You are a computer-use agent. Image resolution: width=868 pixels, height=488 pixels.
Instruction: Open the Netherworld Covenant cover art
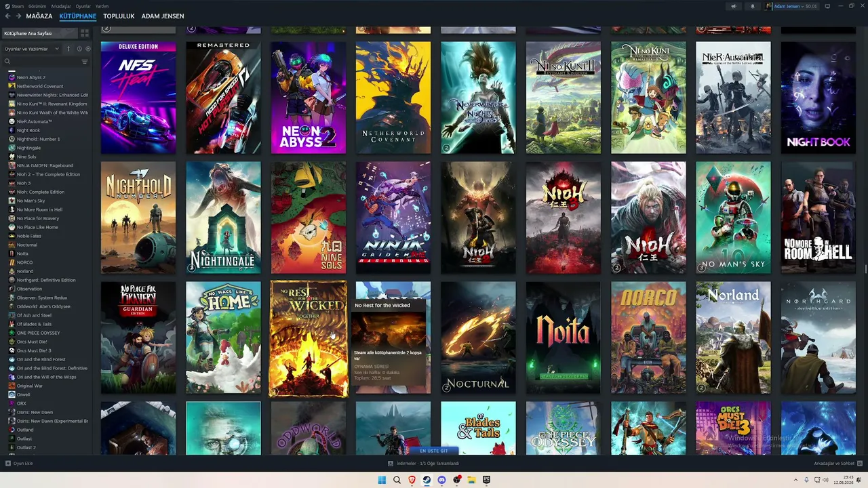tap(393, 98)
